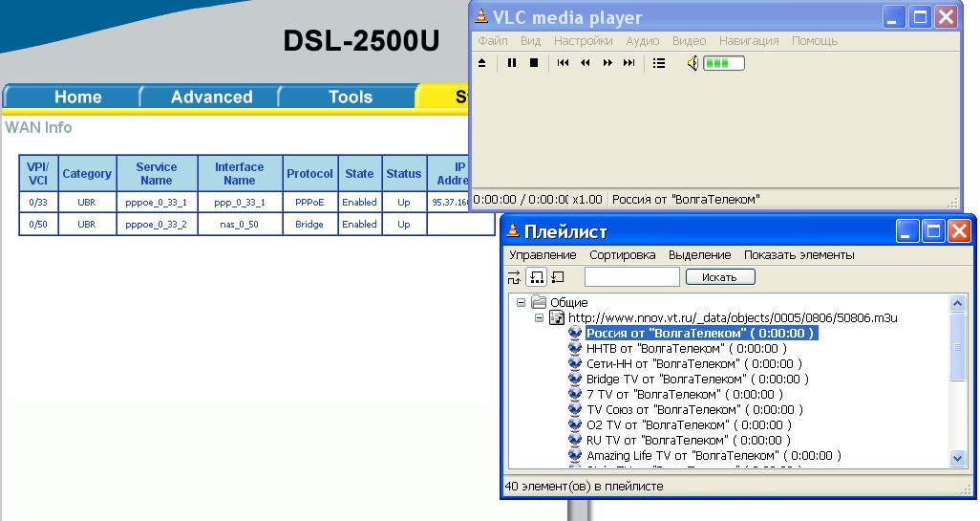Select Сети-НН от "ВолгаТелеком" playlist item

(x=693, y=364)
